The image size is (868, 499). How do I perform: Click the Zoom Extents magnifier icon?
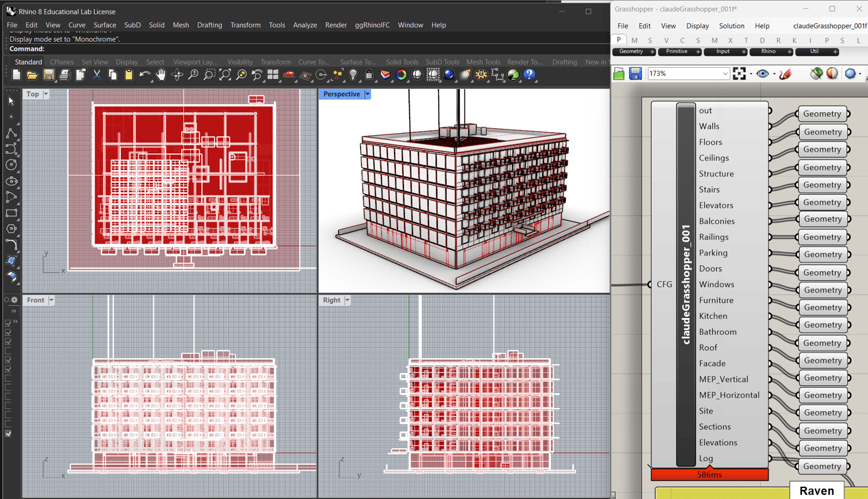click(x=225, y=75)
